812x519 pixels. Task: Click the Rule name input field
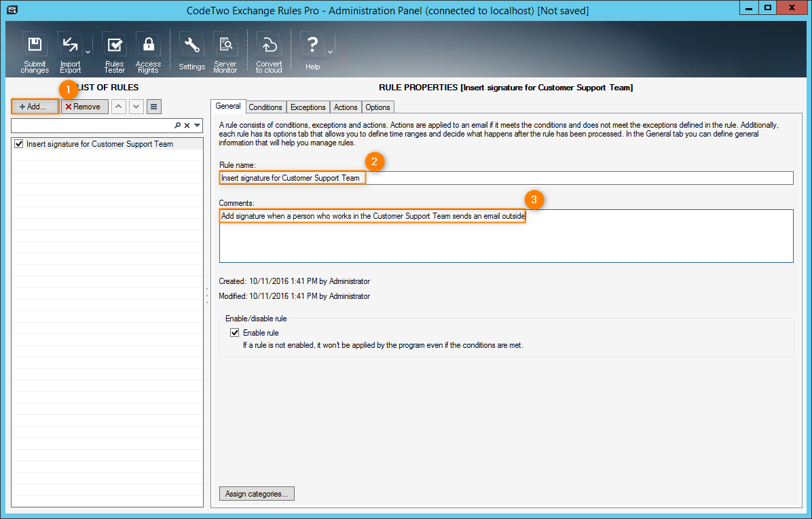(506, 178)
